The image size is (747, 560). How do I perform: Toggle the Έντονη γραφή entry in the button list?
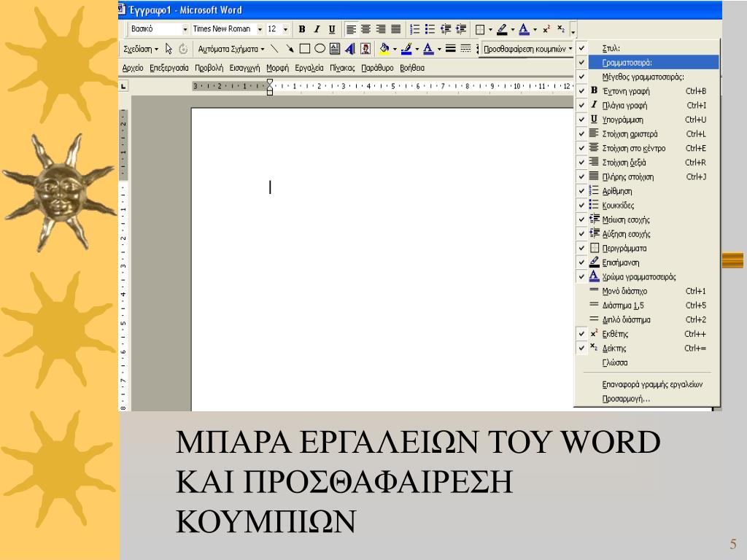(647, 91)
